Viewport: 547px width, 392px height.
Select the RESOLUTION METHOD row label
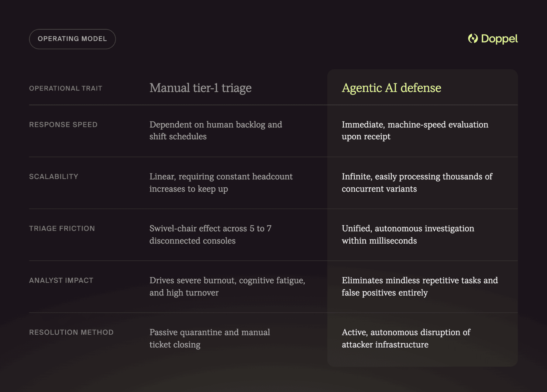(71, 332)
